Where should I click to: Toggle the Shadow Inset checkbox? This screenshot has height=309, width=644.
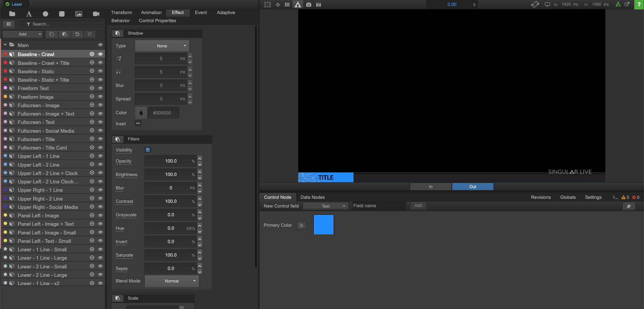[x=138, y=124]
